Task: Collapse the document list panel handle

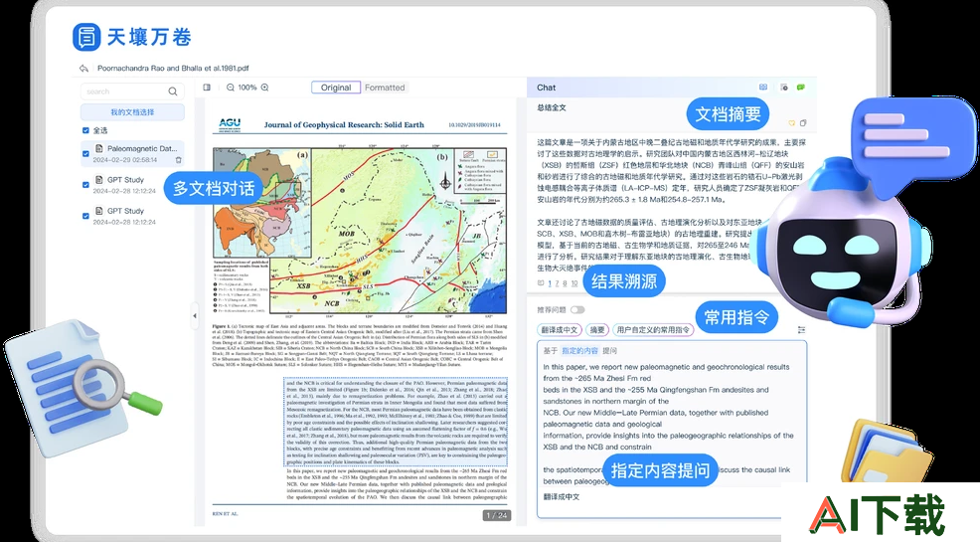Action: click(195, 315)
